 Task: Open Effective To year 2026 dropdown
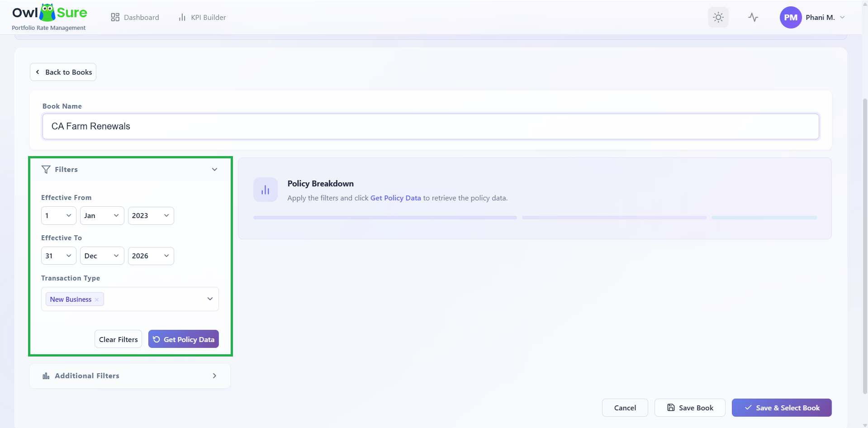click(151, 256)
